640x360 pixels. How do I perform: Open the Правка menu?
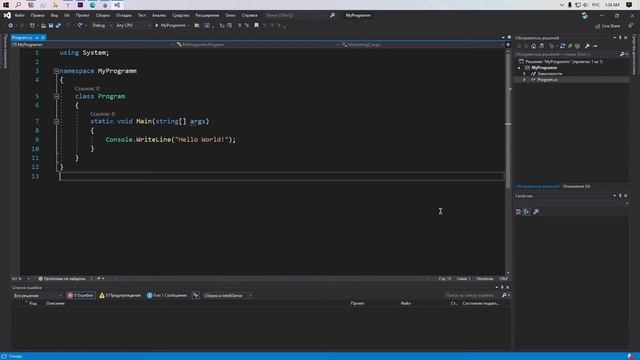point(37,15)
